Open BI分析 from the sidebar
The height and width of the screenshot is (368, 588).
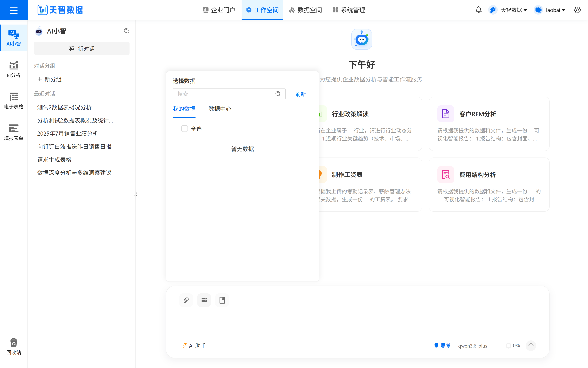(14, 69)
